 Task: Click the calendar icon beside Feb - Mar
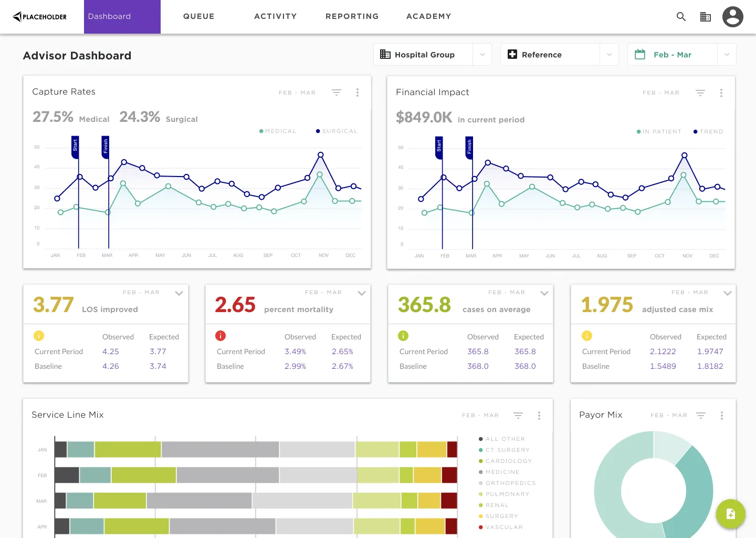(640, 54)
